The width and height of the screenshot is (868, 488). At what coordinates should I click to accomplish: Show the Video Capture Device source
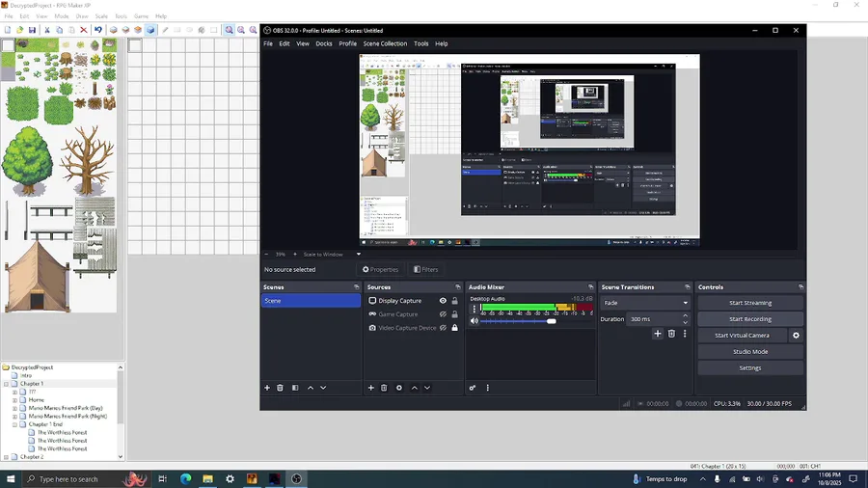[x=443, y=328]
